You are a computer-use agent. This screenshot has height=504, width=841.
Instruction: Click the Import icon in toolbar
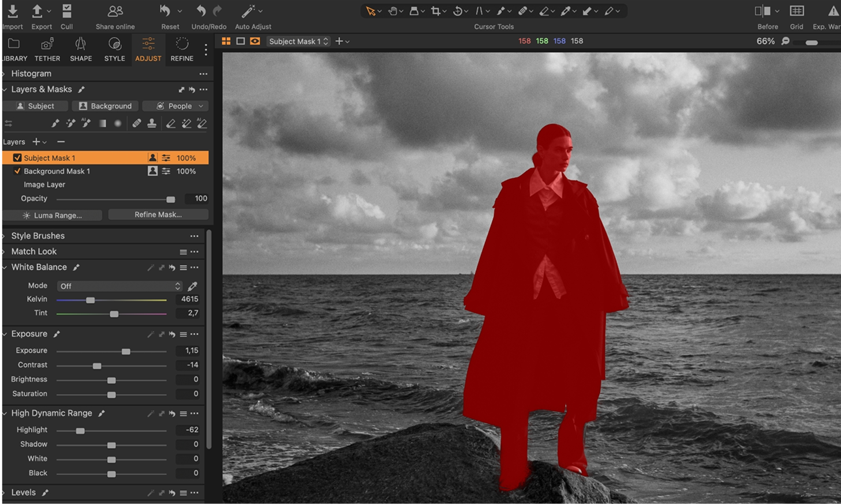click(12, 11)
